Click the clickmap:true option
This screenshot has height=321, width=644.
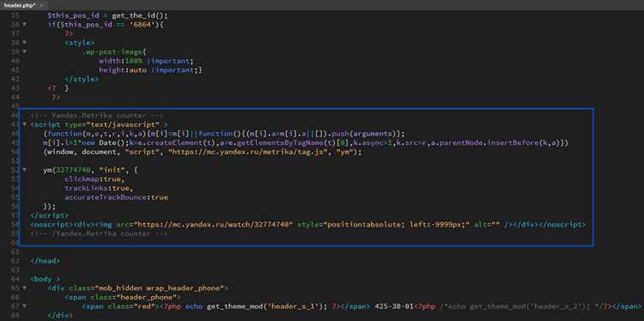tap(93, 179)
